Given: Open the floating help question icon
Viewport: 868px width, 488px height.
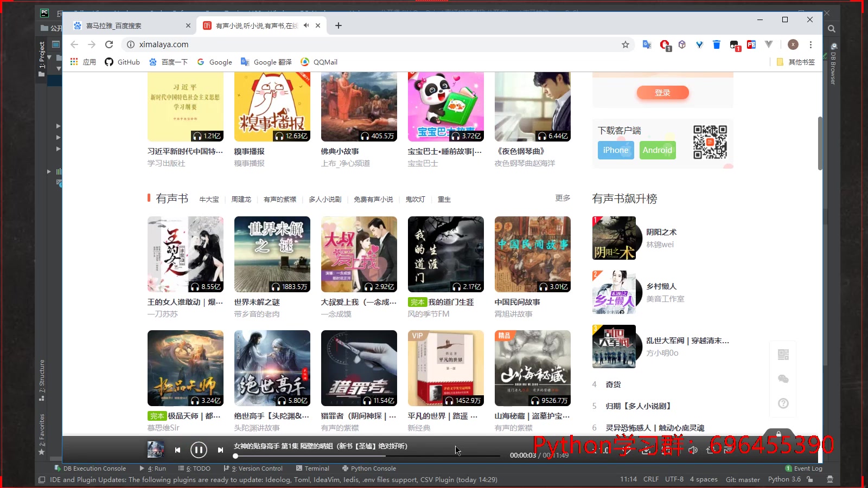Looking at the screenshot, I should 783,403.
